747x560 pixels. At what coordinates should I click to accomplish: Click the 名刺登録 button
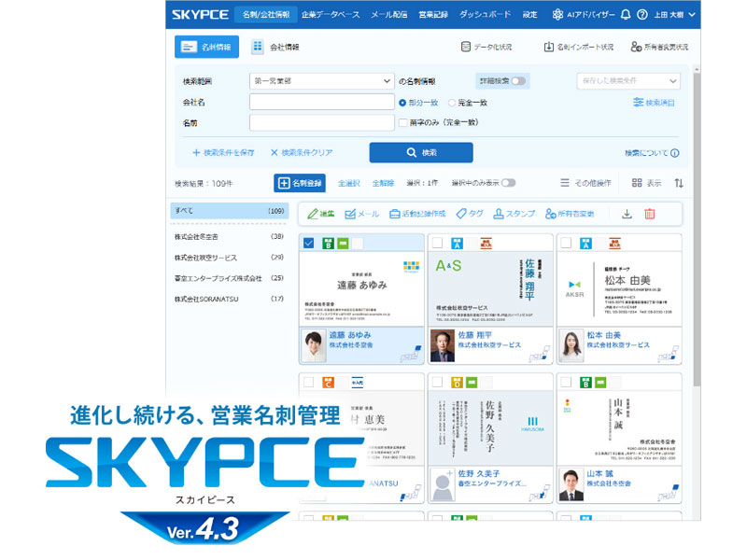(x=300, y=183)
